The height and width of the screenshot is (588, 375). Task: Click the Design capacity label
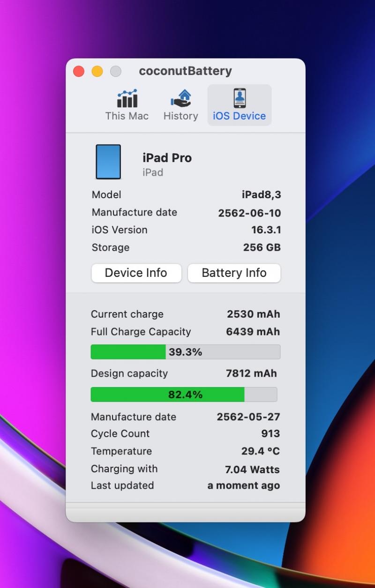129,373
